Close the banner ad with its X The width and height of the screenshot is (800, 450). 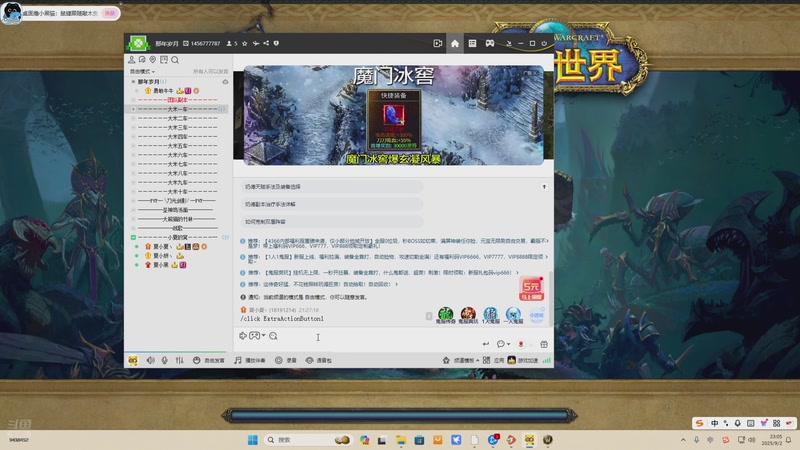tap(536, 73)
